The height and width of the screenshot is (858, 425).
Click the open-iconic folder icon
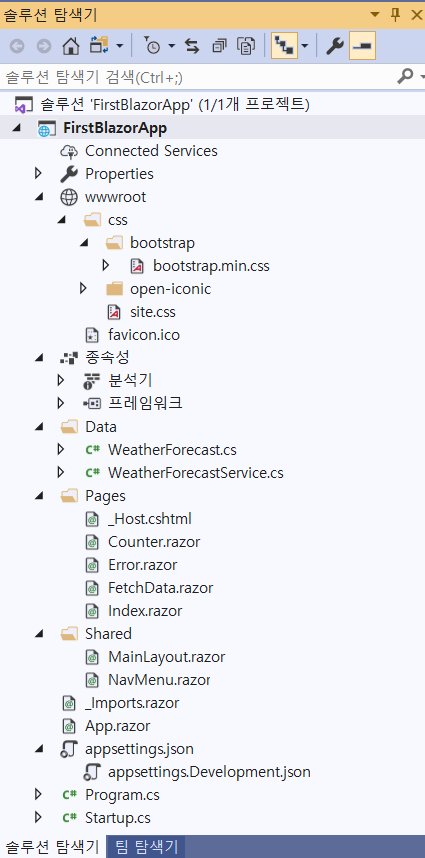[115, 288]
